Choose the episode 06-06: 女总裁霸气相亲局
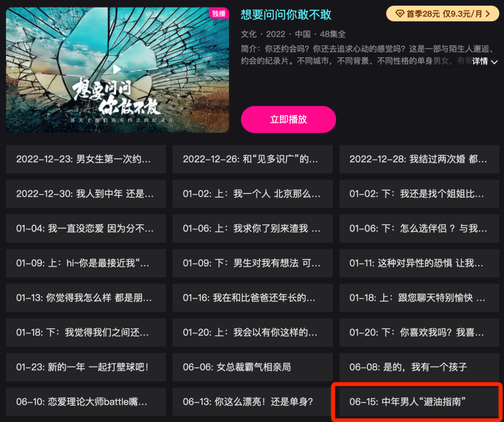The image size is (504, 422). [252, 367]
